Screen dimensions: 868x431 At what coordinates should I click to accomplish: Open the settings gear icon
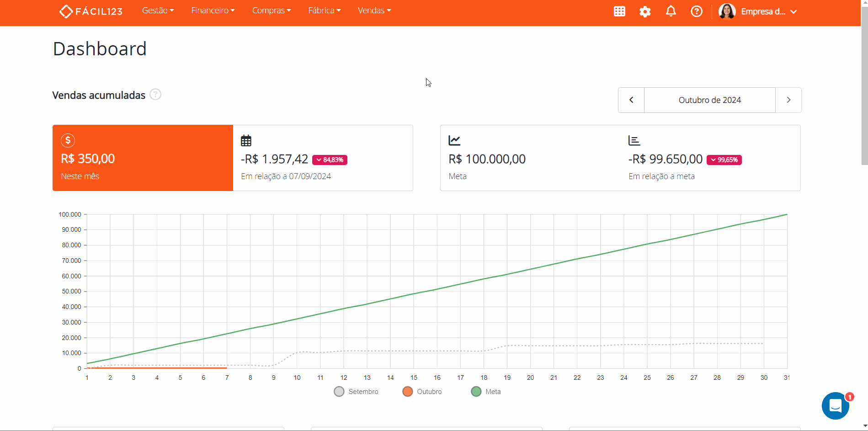tap(645, 11)
